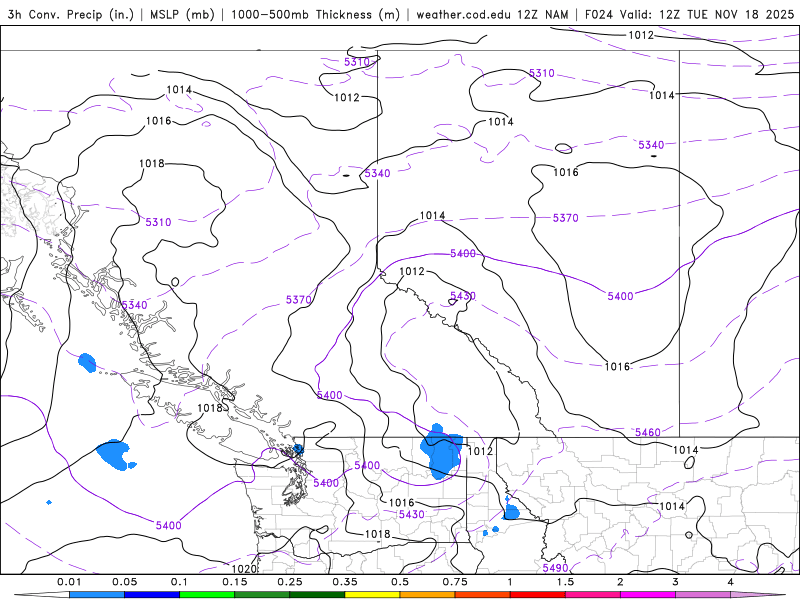Click the '3h Conv. Precip (in.)' title text
The width and height of the screenshot is (800, 600).
pyautogui.click(x=70, y=14)
